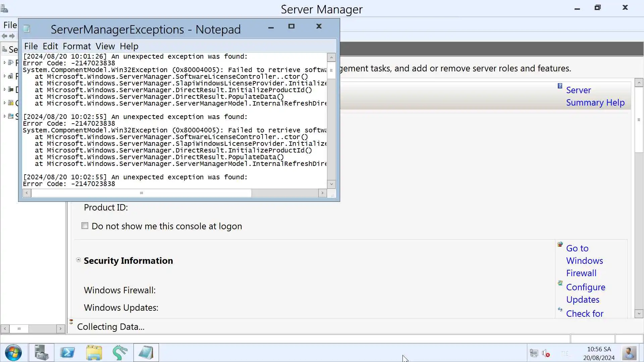Click the green dragon taskbar icon

120,353
